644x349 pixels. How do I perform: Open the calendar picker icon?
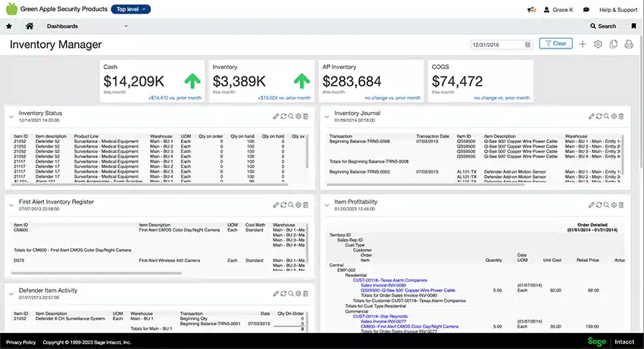[527, 45]
